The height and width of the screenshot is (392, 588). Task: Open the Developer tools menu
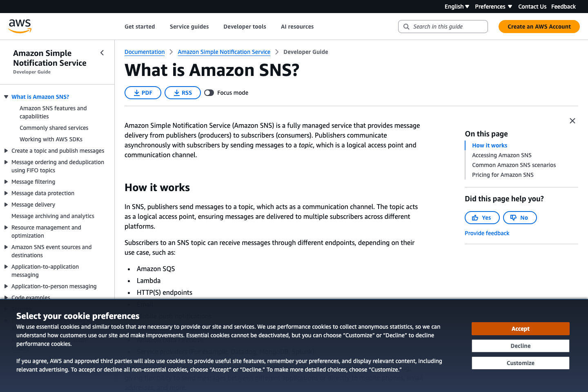tap(245, 26)
